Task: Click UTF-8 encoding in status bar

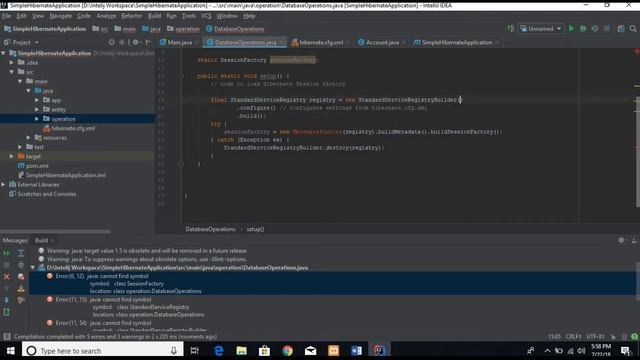Action: (x=595, y=336)
